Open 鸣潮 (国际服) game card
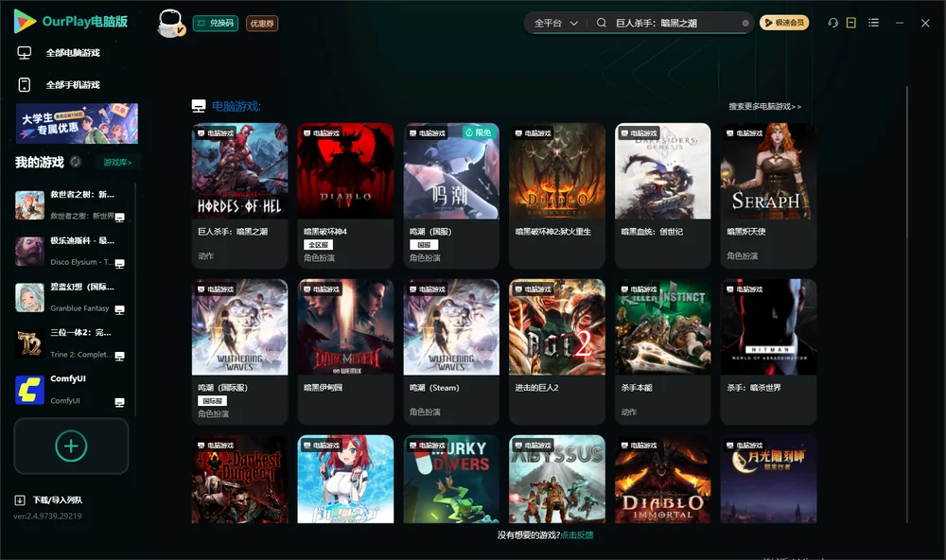The width and height of the screenshot is (946, 560). click(239, 351)
